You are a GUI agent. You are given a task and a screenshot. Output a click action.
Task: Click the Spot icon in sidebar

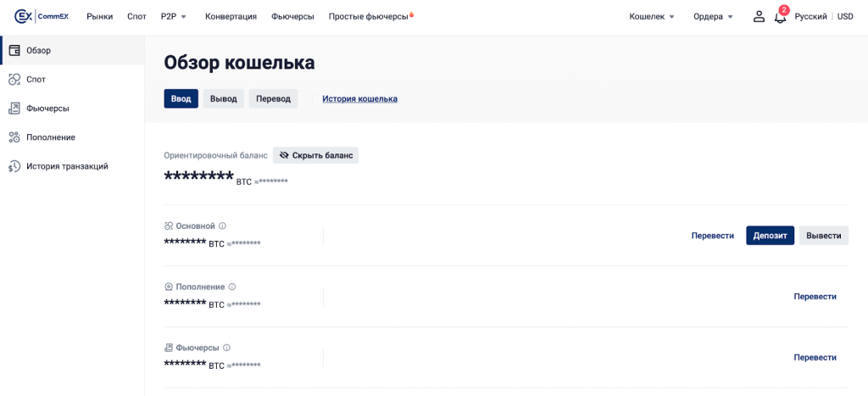pyautogui.click(x=14, y=79)
